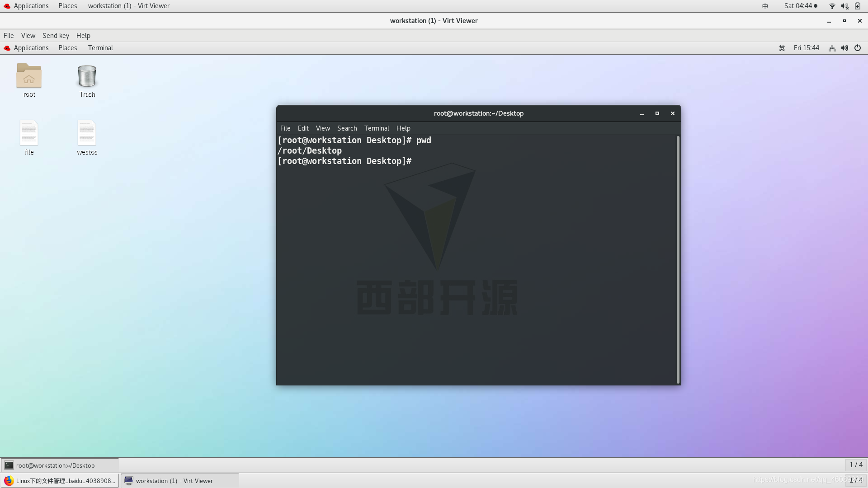Open terminal File menu
Screen dimensions: 868x488
(285, 128)
